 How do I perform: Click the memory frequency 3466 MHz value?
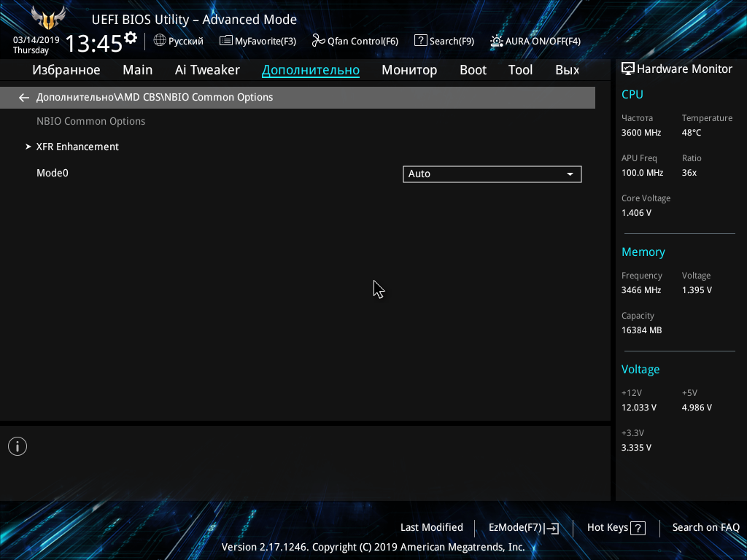pyautogui.click(x=641, y=290)
